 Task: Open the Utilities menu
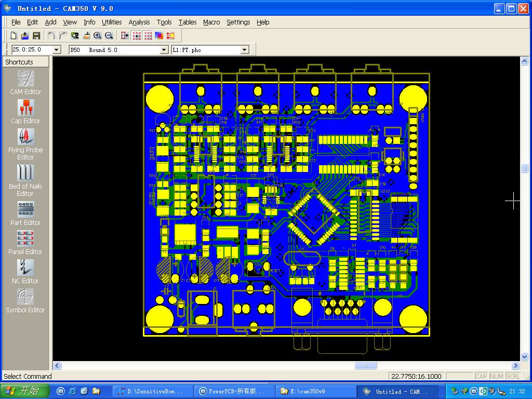(112, 22)
